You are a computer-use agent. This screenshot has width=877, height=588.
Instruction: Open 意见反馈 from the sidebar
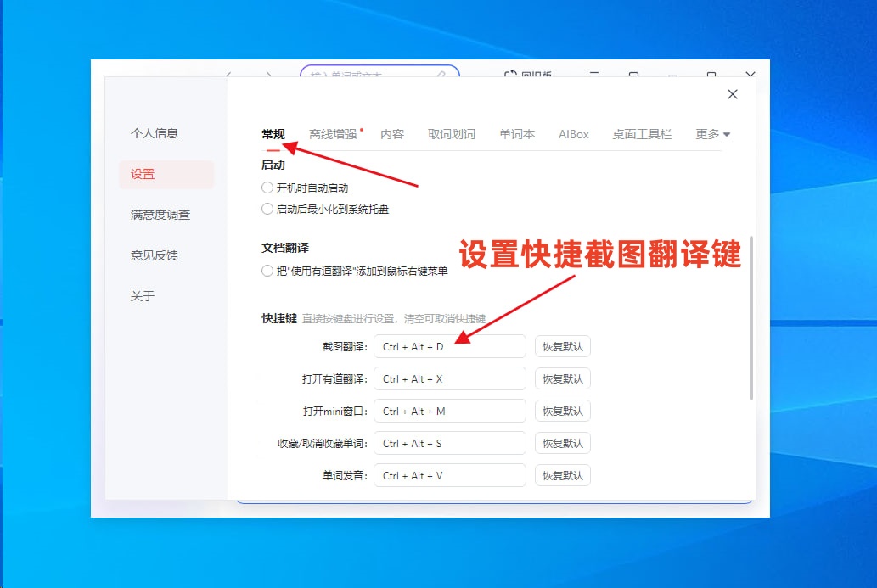click(x=155, y=255)
